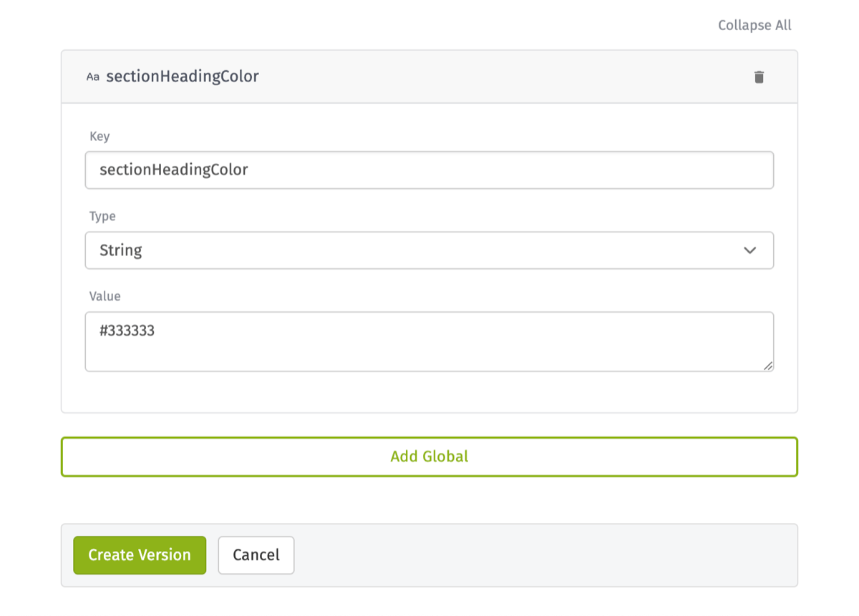Place cursor in the sectionHeadingColor key text
The width and height of the screenshot is (859, 616).
click(x=174, y=170)
